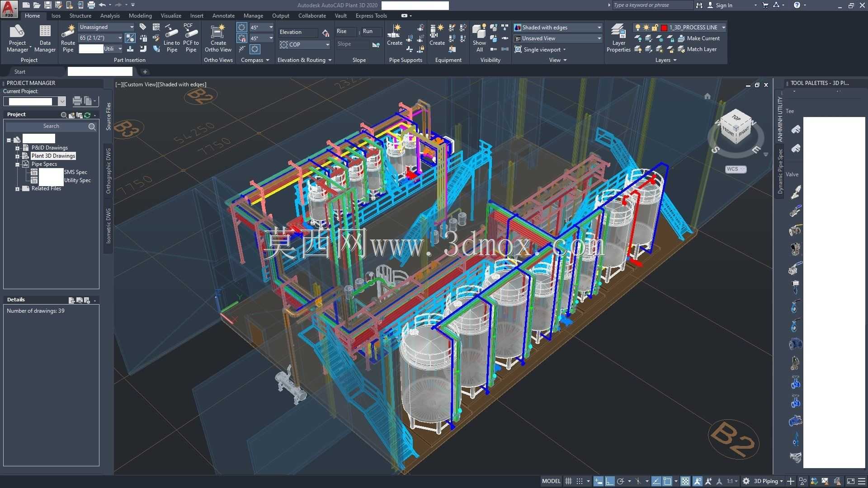Viewport: 868px width, 488px height.
Task: Expand the Related Files tree node
Action: click(17, 189)
